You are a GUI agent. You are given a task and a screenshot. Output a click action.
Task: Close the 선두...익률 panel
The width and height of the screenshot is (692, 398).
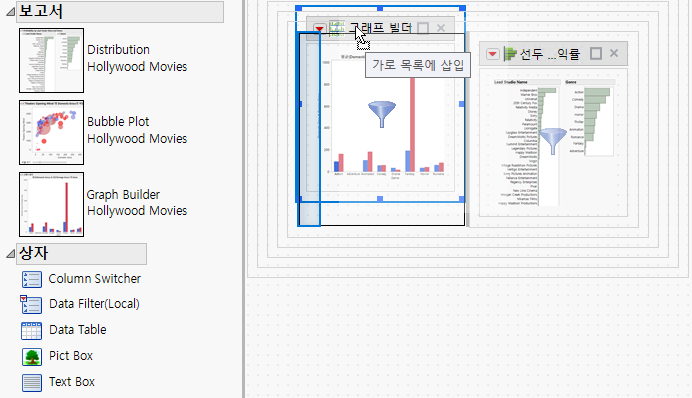tap(614, 53)
